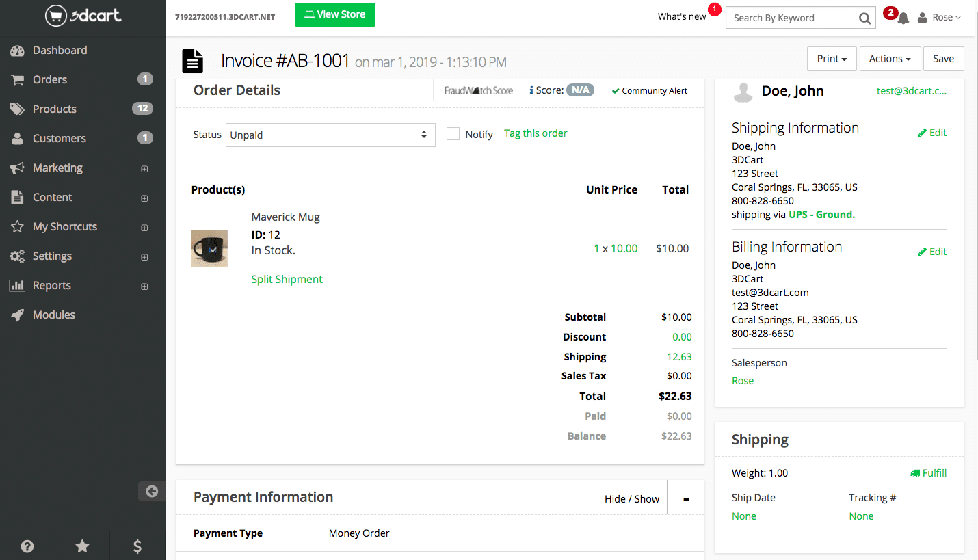Toggle Hide / Show payment information
Screen dimensions: 978x560
click(x=631, y=499)
